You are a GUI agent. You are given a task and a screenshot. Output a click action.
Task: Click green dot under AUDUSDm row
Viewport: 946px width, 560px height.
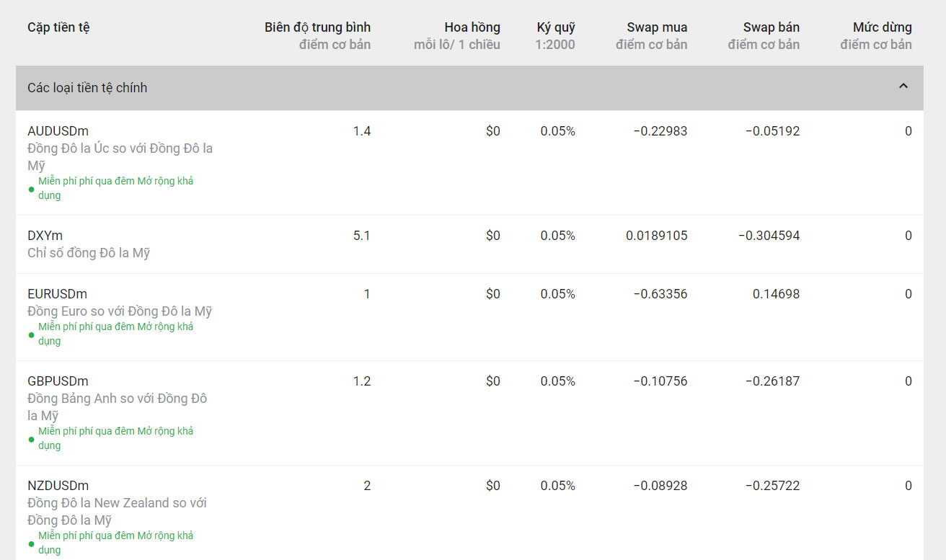[31, 189]
